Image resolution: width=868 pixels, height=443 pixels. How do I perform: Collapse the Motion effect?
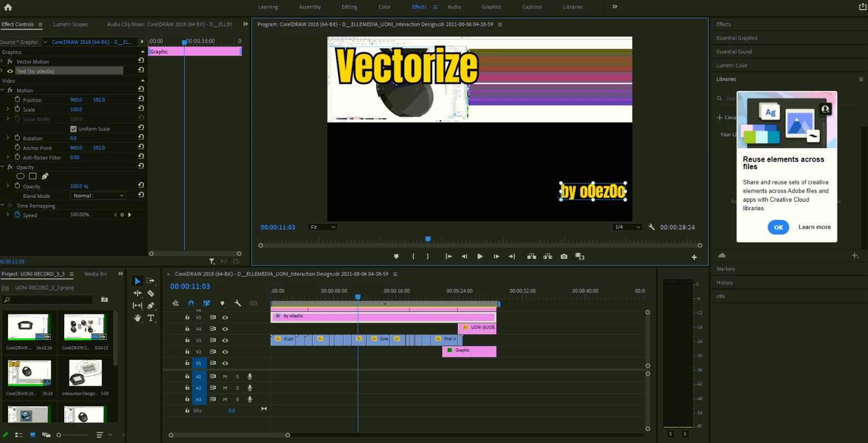[3, 90]
